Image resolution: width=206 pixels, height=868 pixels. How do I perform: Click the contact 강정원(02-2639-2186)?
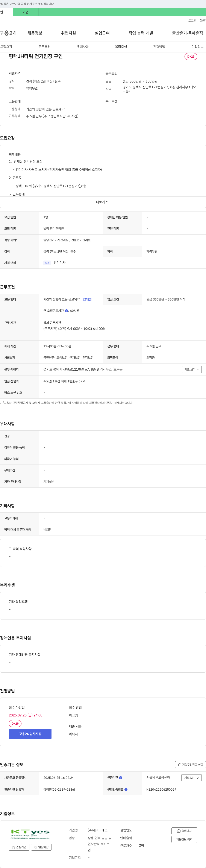[x=59, y=790]
